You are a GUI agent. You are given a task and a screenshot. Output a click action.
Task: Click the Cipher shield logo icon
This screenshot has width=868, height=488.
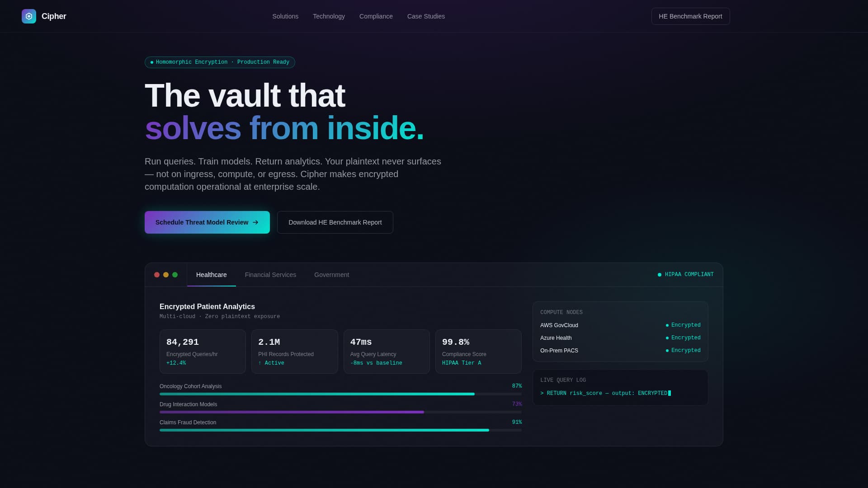coord(29,16)
